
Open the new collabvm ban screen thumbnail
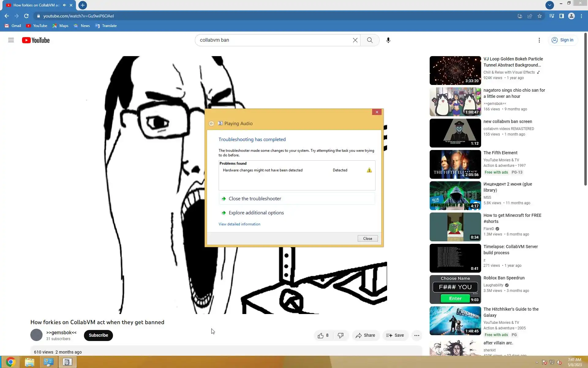[x=455, y=133]
